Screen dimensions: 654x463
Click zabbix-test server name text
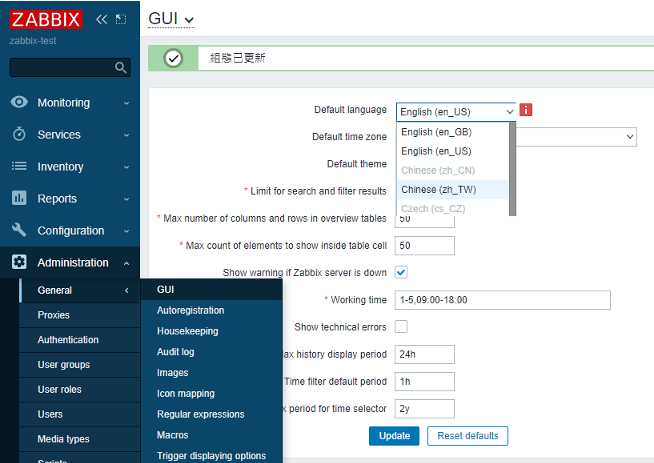[33, 41]
